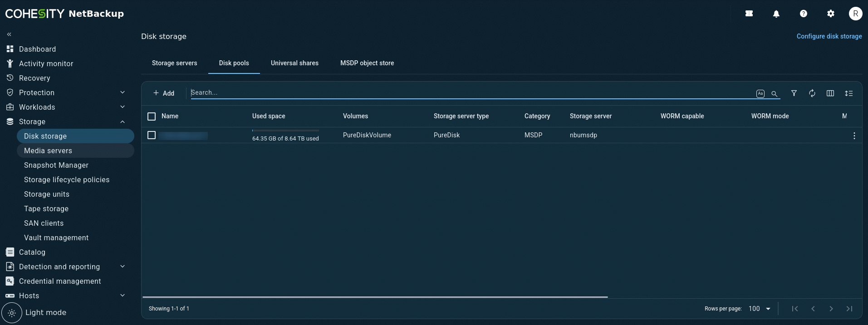Open the show/hide columns icon

point(830,93)
